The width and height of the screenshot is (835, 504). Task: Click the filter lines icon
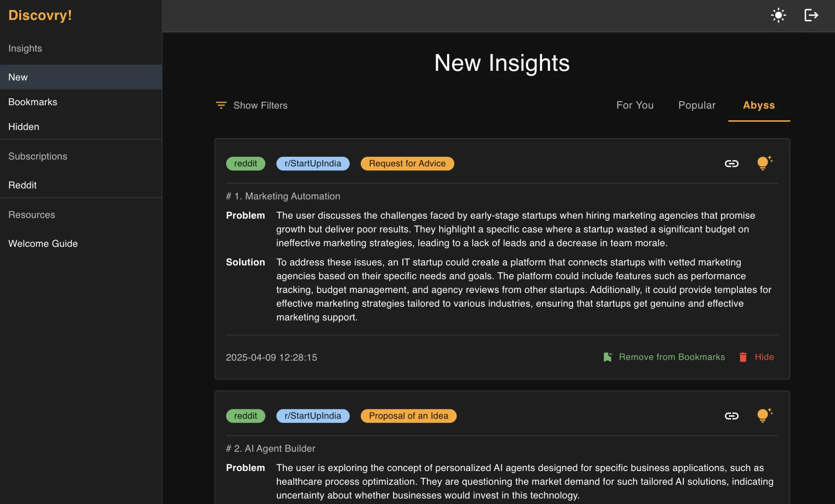coord(221,105)
